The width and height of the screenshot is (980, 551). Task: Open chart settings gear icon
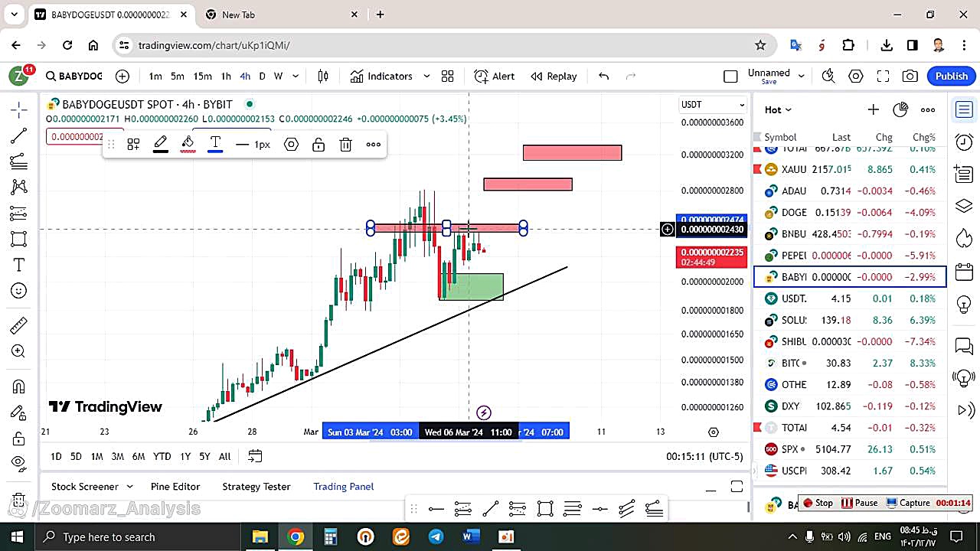(856, 76)
